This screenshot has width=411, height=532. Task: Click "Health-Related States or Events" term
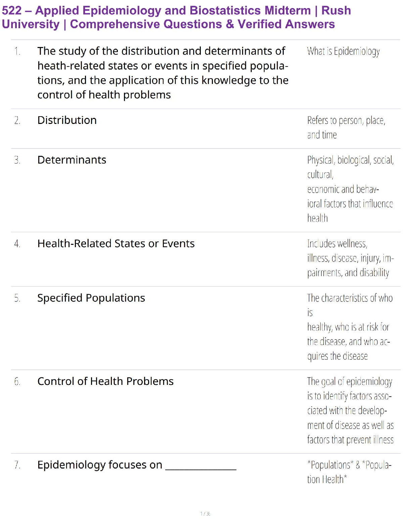(116, 243)
